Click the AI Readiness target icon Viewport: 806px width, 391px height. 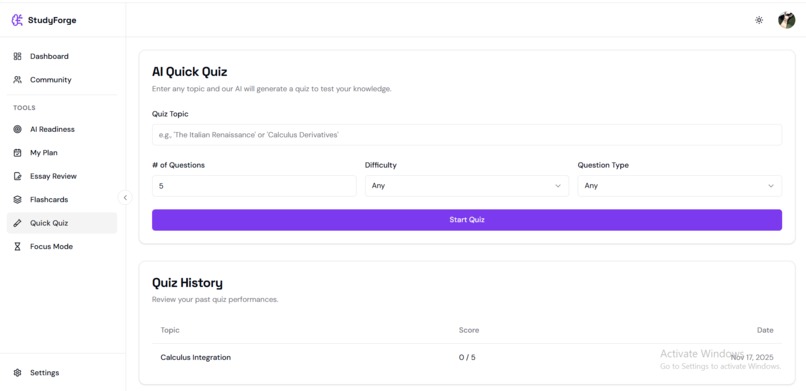[x=17, y=129]
